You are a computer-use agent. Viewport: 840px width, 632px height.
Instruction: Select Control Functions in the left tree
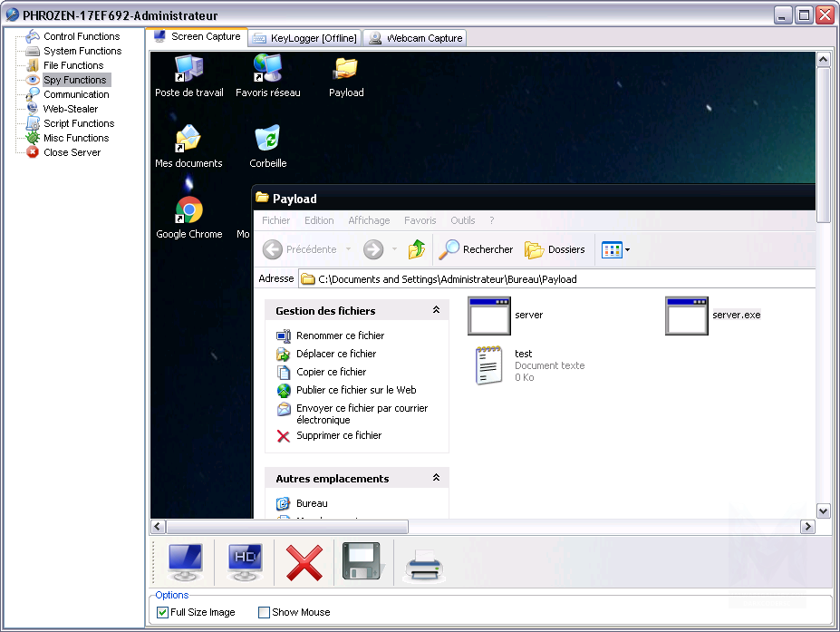pyautogui.click(x=82, y=36)
